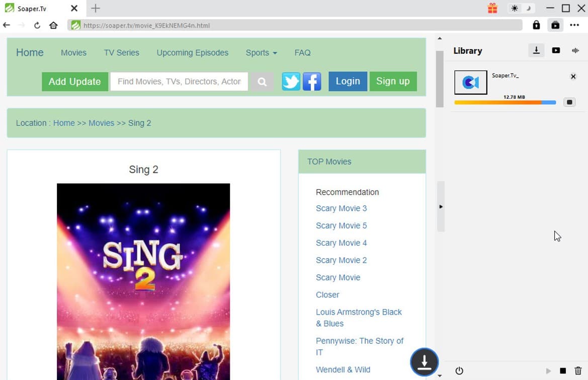Open the gift box icon in title bar
Image resolution: width=588 pixels, height=380 pixels.
(492, 9)
